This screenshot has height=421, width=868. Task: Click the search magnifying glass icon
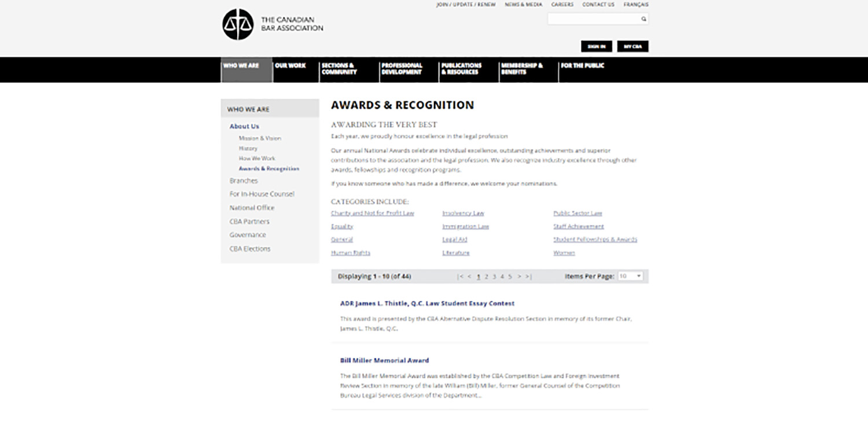642,19
